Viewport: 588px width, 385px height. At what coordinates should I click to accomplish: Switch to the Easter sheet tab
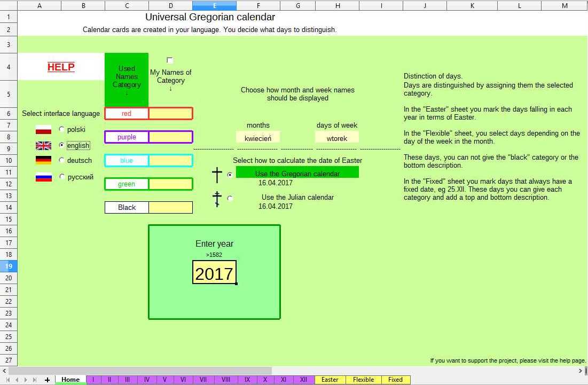click(x=330, y=380)
